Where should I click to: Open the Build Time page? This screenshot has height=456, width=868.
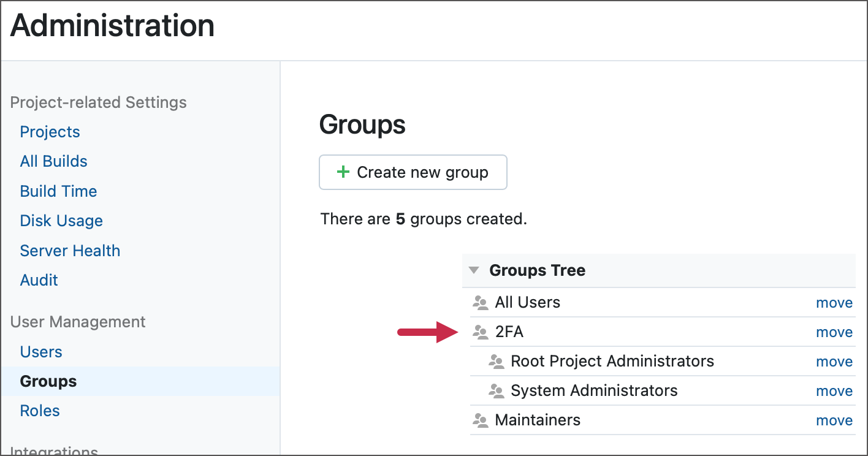[x=58, y=191]
